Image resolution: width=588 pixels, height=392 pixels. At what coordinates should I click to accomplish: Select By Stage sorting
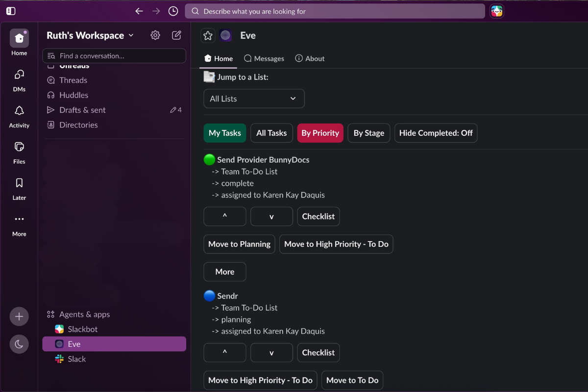click(369, 133)
